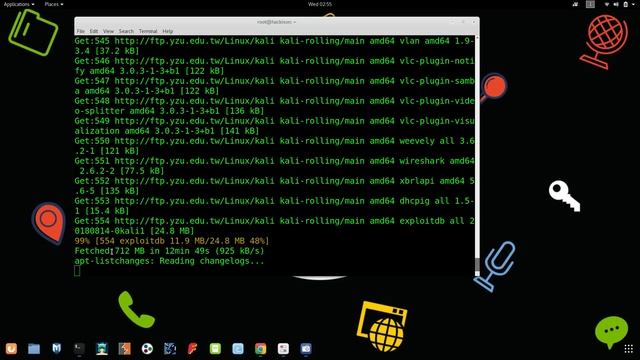Switch to the Terminal dock icon
Screen dimensions: 640x360
point(79,349)
